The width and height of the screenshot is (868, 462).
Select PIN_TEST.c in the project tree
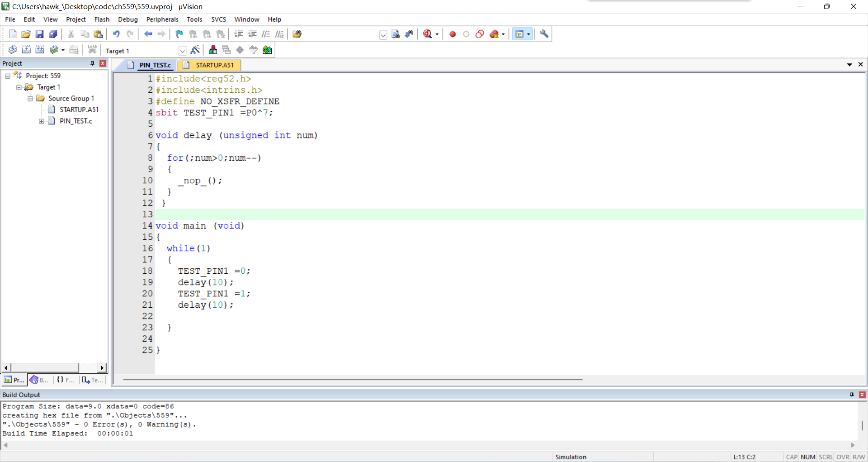tap(75, 121)
